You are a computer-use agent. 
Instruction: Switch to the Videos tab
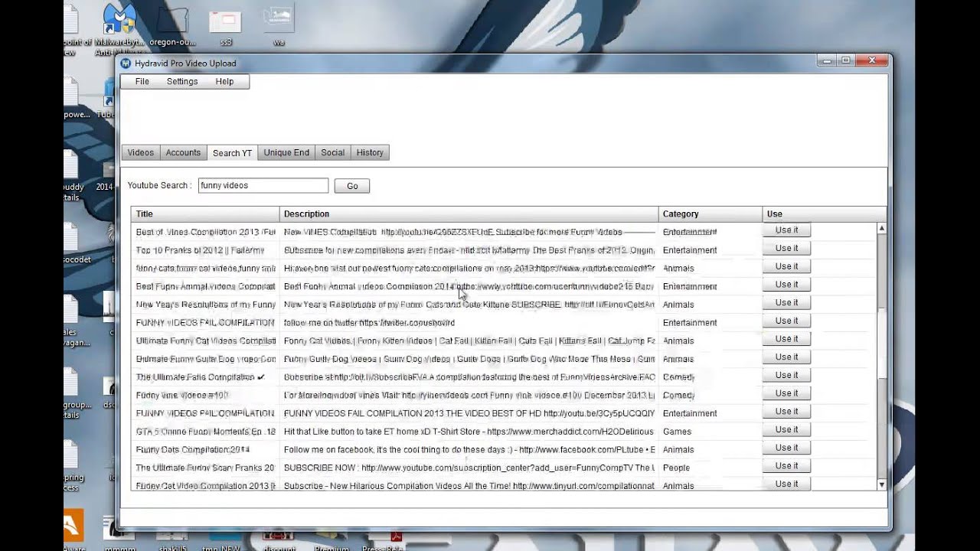pos(141,152)
